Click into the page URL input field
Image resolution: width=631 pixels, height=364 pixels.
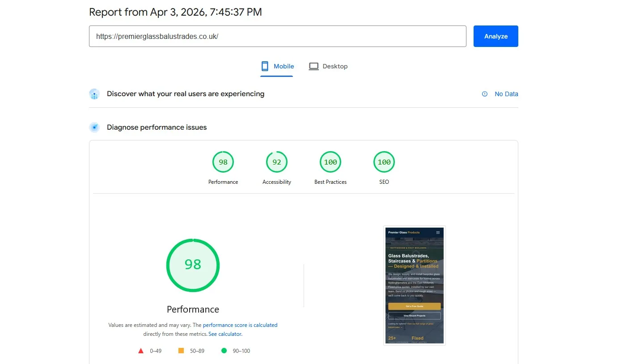(x=277, y=36)
